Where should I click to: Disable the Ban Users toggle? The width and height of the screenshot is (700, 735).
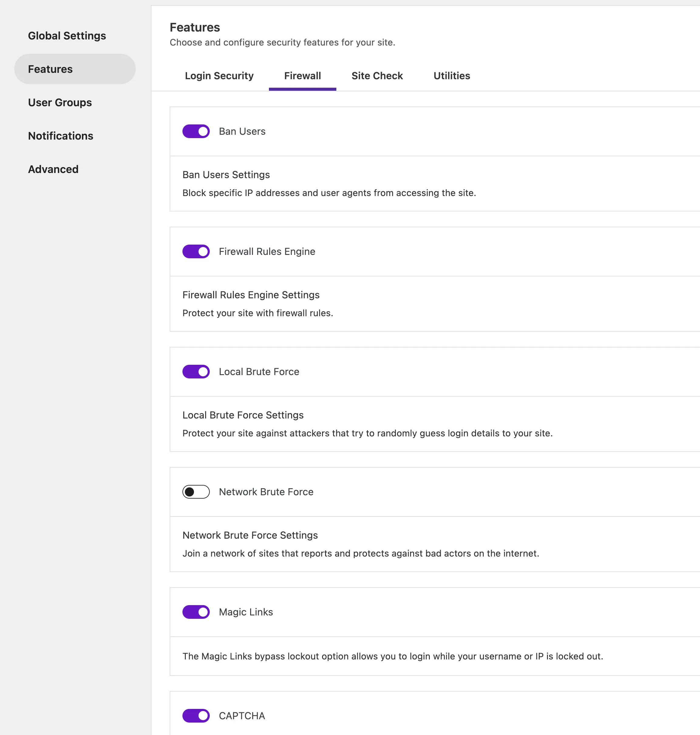[196, 131]
